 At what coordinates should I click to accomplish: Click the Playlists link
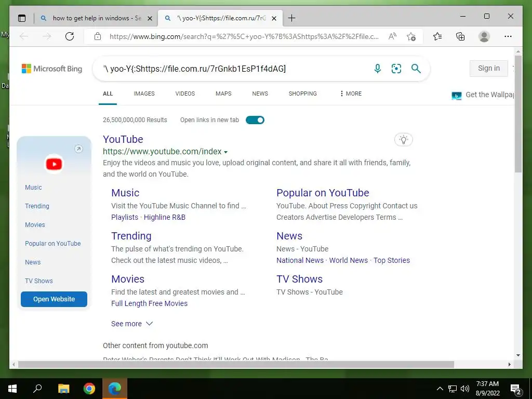pyautogui.click(x=125, y=218)
